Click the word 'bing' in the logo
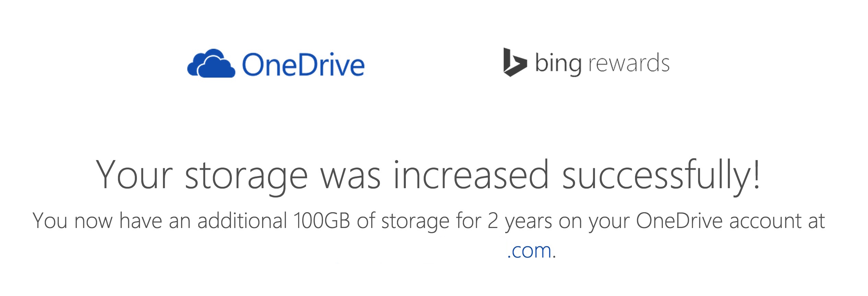Viewport: 868px width, 296px height. click(558, 64)
